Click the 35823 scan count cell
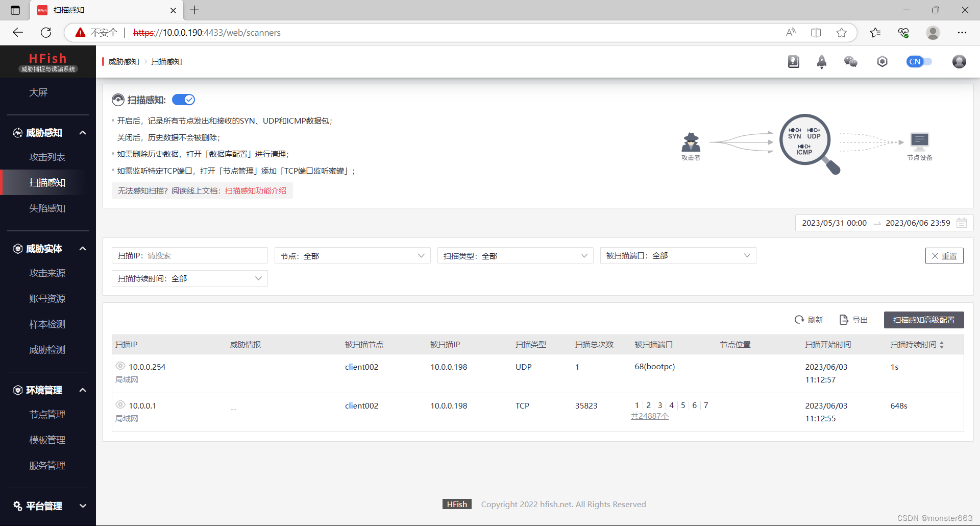 click(x=586, y=405)
